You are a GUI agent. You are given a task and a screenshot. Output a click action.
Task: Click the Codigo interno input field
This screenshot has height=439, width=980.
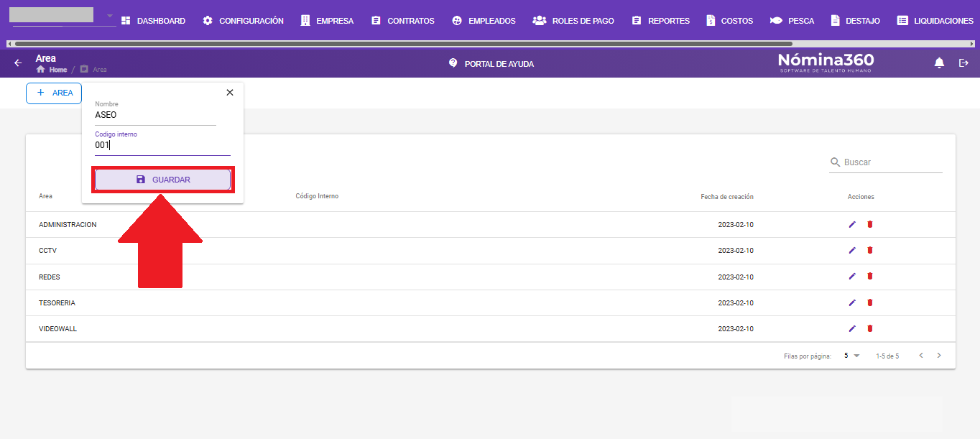click(x=162, y=145)
